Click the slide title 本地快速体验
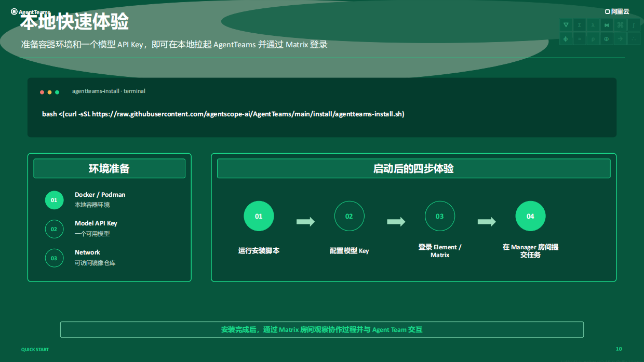The width and height of the screenshot is (644, 362). click(x=74, y=22)
